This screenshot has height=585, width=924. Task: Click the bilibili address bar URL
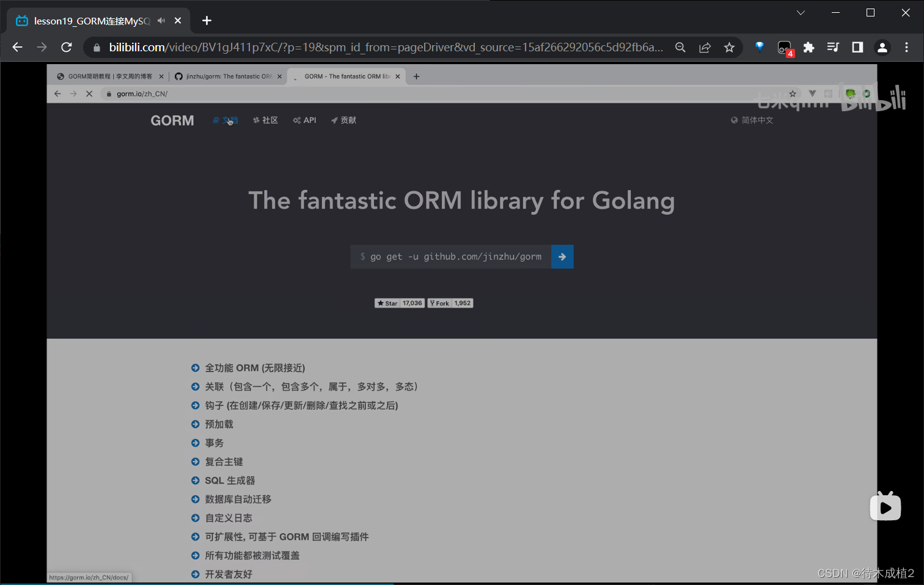click(x=386, y=47)
